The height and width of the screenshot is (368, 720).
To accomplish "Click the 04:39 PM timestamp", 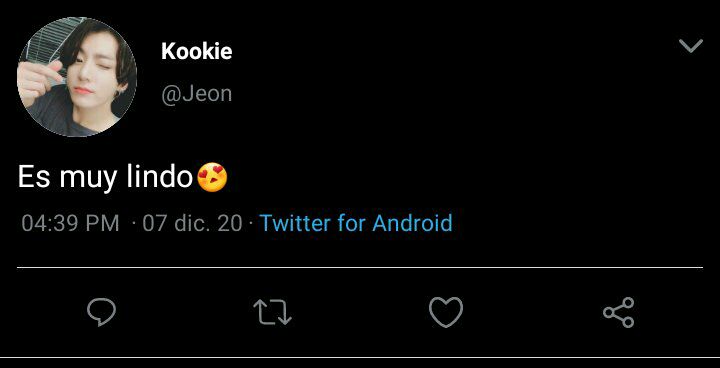I will point(70,223).
